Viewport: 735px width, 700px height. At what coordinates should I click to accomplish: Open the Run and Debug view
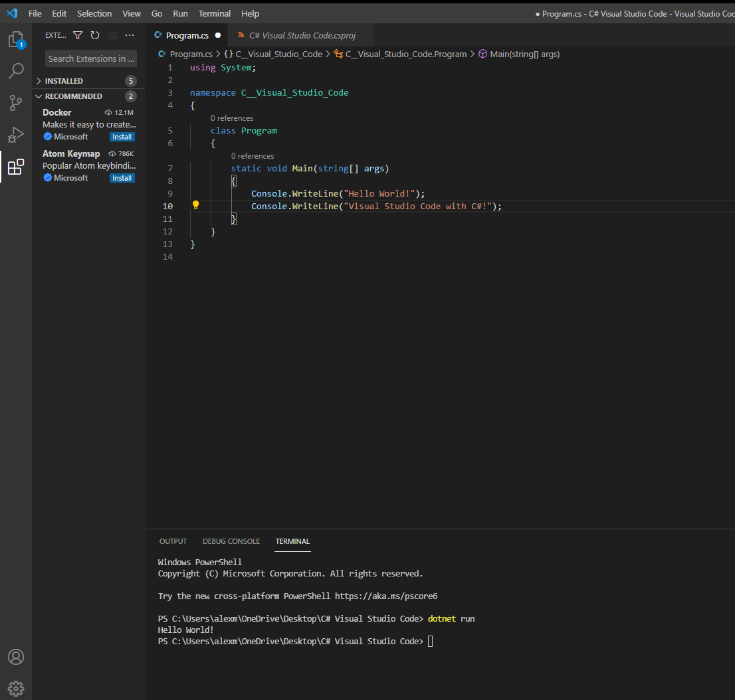tap(16, 135)
